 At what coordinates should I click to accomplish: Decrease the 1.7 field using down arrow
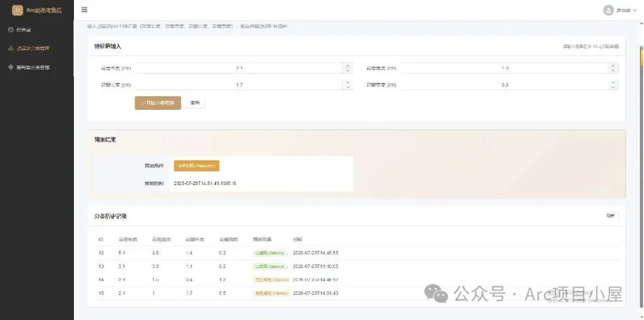click(348, 88)
